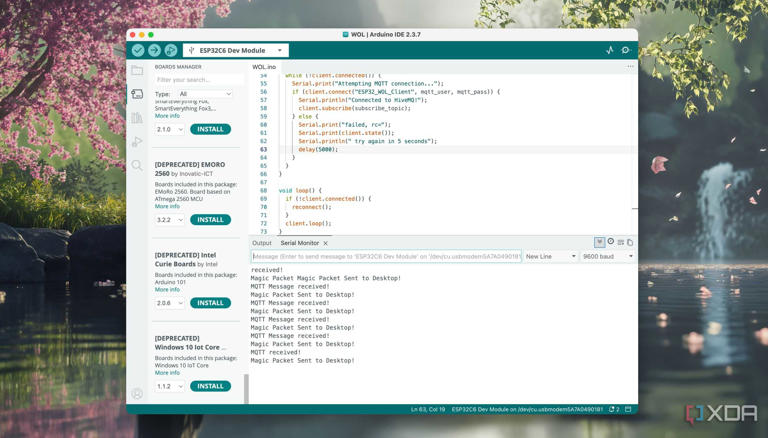Expand the 9600 baud rate dropdown
The width and height of the screenshot is (768, 438).
click(608, 256)
